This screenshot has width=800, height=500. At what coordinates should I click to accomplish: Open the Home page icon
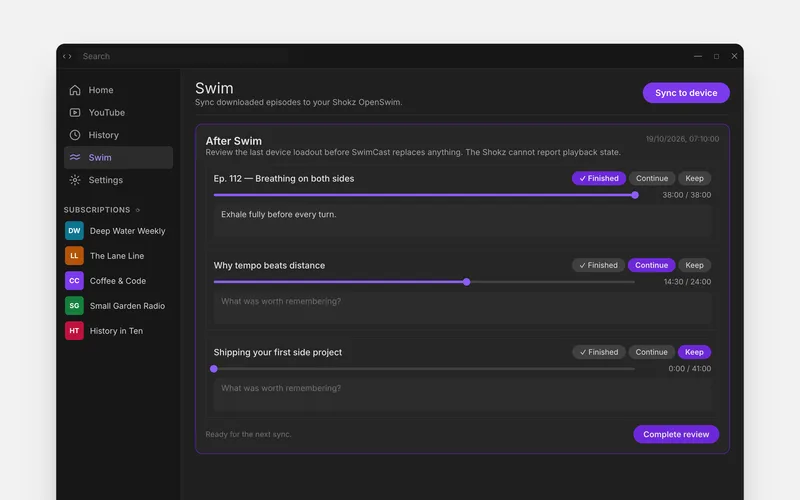pos(75,90)
